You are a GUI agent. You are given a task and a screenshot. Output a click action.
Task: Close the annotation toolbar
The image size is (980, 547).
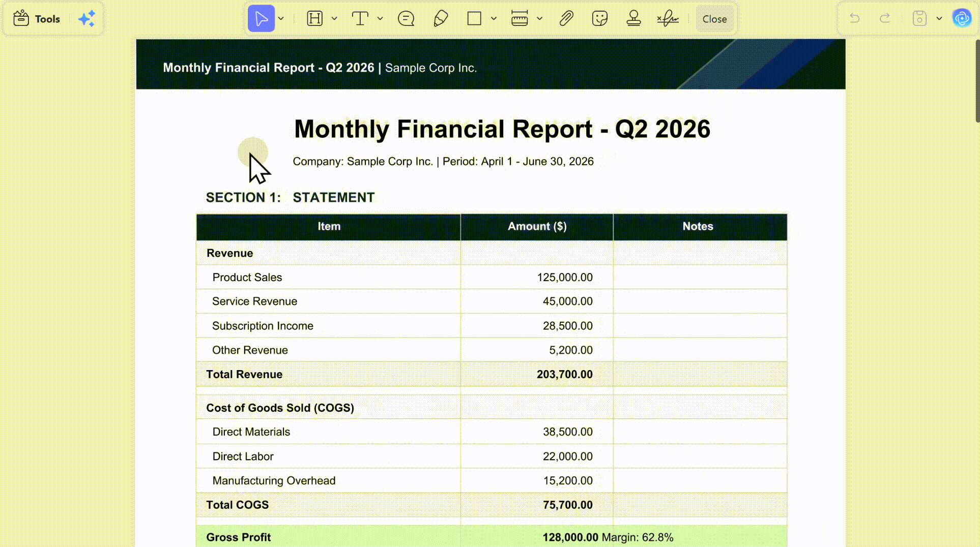pyautogui.click(x=714, y=19)
